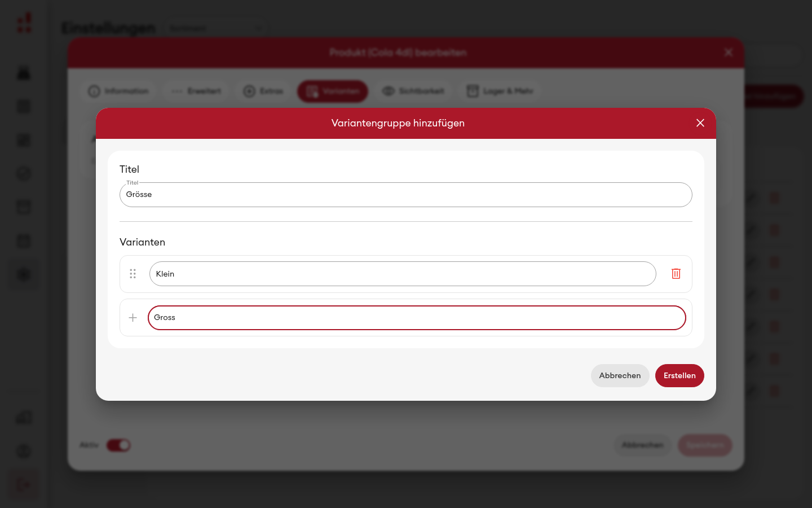Image resolution: width=812 pixels, height=508 pixels.
Task: Click the logout icon at sidebar bottom
Action: click(24, 485)
